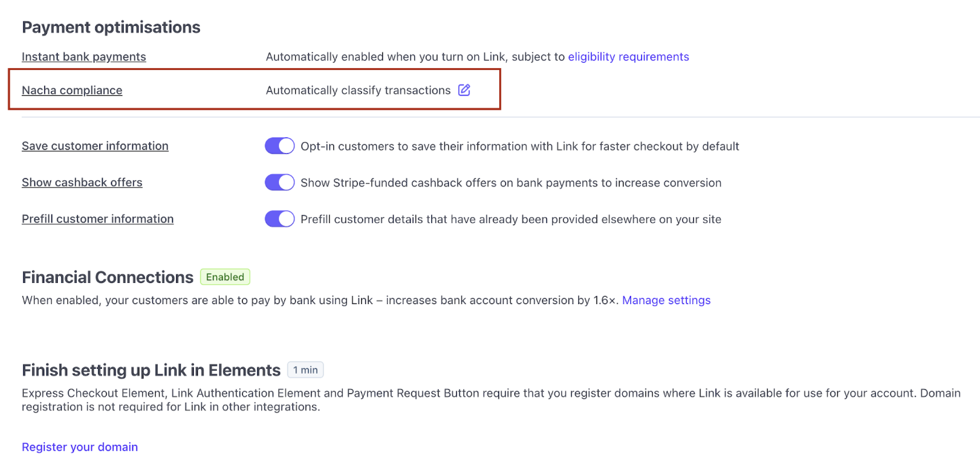
Task: Click the green Enabled status badge
Action: pyautogui.click(x=225, y=277)
